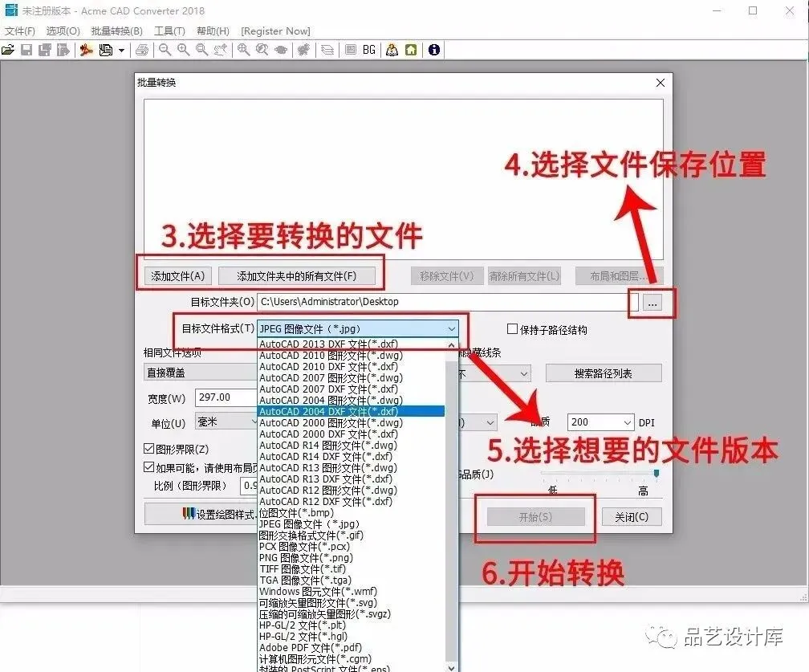Select 可缩放矢量图形文件(*.svg) format
This screenshot has width=809, height=672.
(x=351, y=602)
